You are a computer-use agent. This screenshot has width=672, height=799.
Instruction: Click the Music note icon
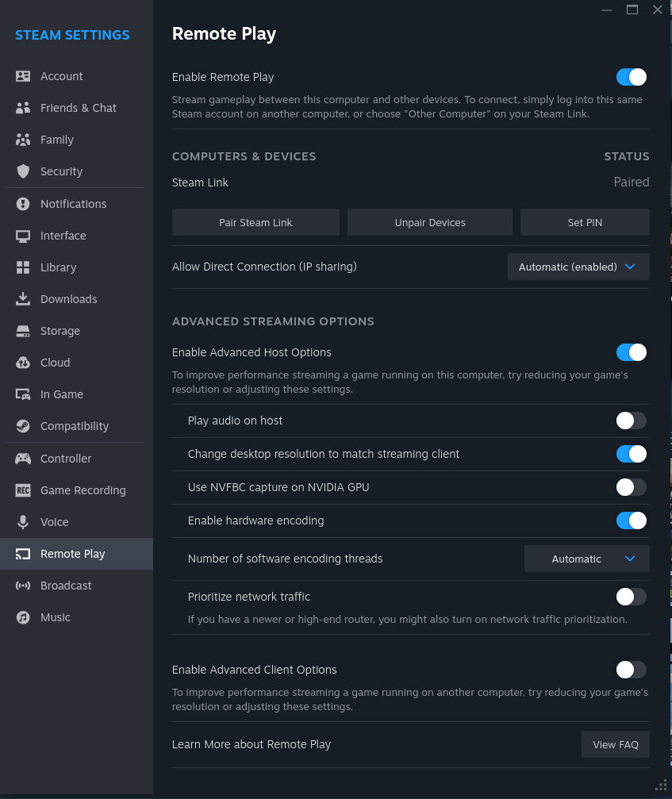pyautogui.click(x=23, y=617)
